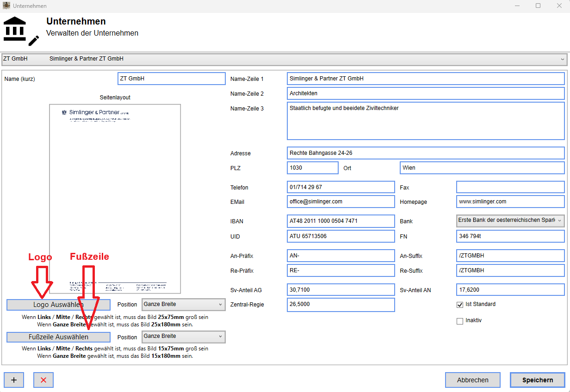Click the red X delete icon
Screen dimensions: 570x392
click(43, 380)
